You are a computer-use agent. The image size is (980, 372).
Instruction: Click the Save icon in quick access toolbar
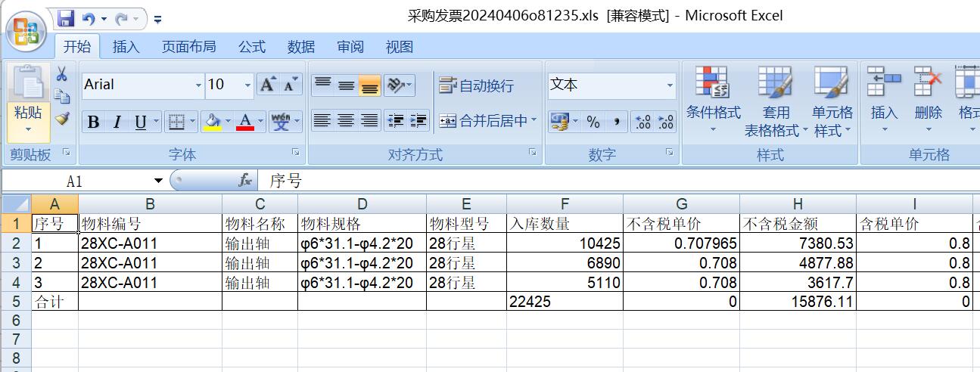click(x=66, y=18)
